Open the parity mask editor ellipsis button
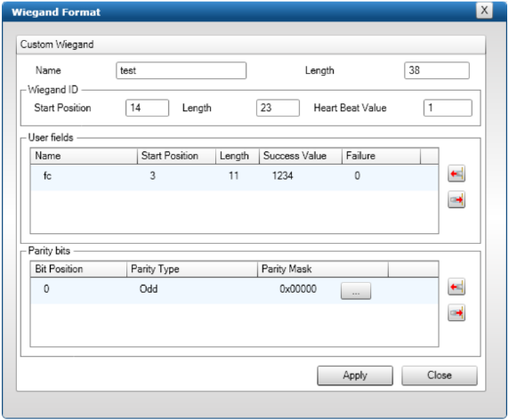Image resolution: width=509 pixels, height=420 pixels. pyautogui.click(x=355, y=291)
